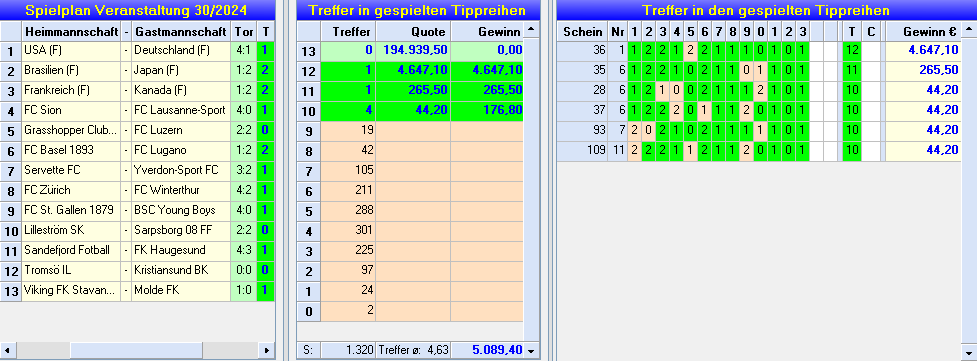977x361 pixels.
Task: Select the FC Sion match row
Action: click(71, 110)
